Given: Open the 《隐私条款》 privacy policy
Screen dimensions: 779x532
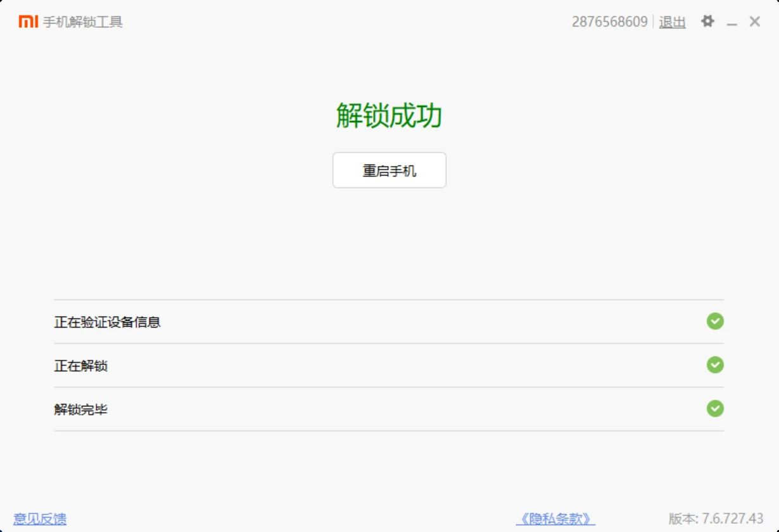Looking at the screenshot, I should coord(555,517).
